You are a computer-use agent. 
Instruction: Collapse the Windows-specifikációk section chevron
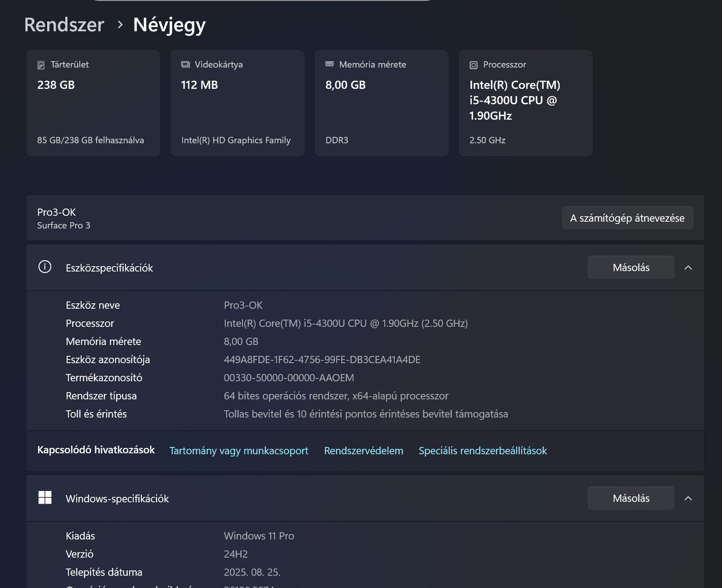tap(688, 498)
